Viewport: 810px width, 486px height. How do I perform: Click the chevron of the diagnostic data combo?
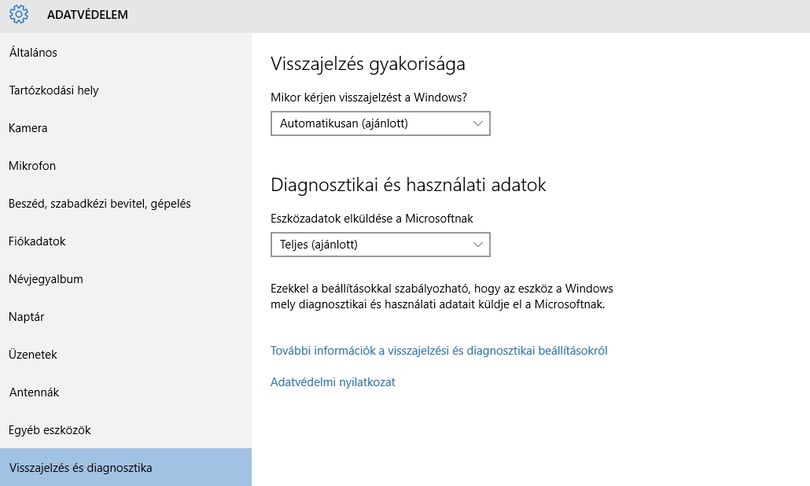click(478, 244)
